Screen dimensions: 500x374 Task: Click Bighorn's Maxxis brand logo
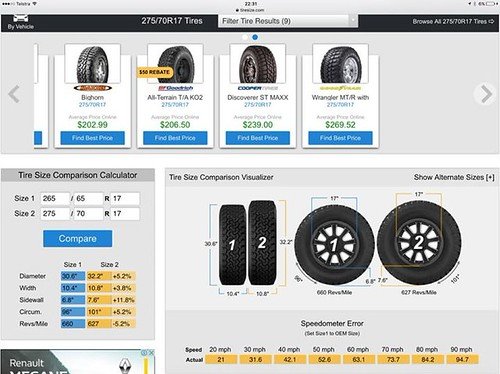click(x=92, y=88)
